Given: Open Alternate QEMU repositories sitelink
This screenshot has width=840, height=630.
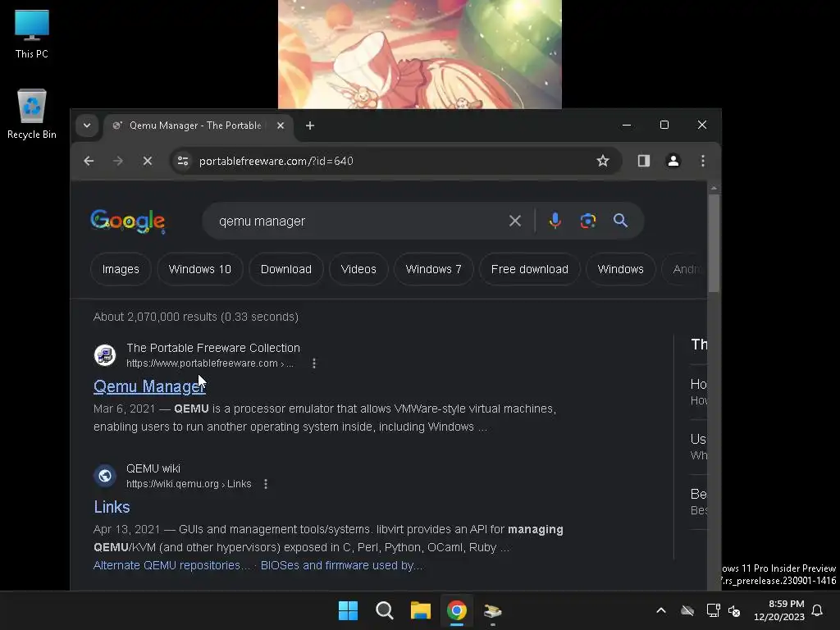Looking at the screenshot, I should click(x=171, y=565).
